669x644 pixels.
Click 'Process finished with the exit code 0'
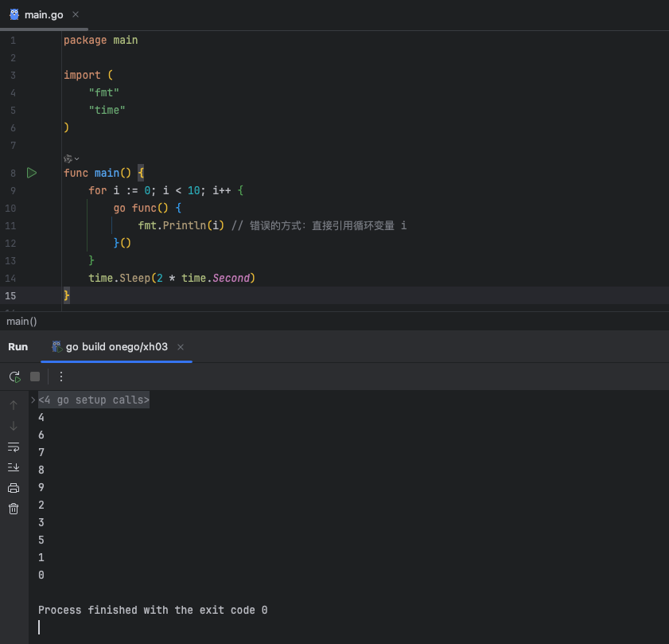tap(153, 611)
